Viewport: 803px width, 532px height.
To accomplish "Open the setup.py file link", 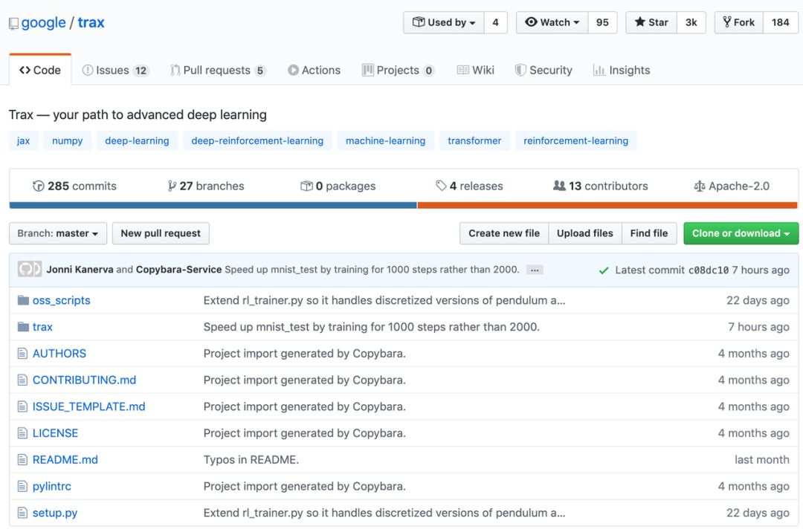I will pos(55,513).
